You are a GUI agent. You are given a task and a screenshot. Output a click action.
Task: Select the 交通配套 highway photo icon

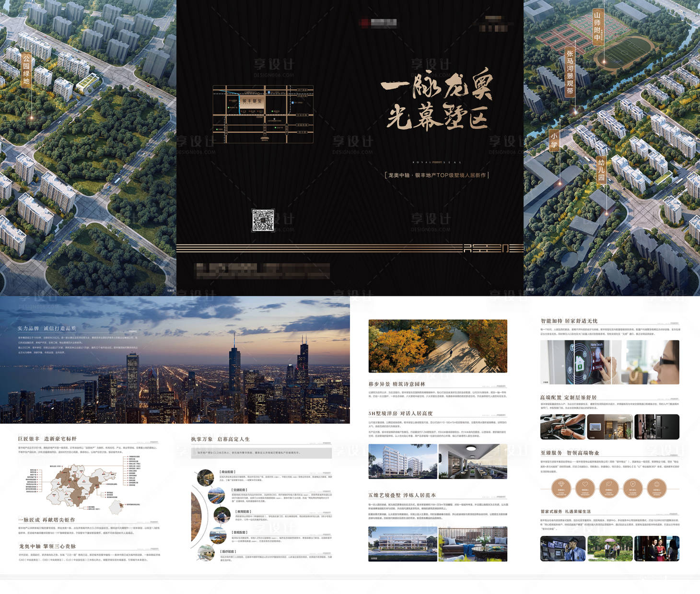click(217, 495)
